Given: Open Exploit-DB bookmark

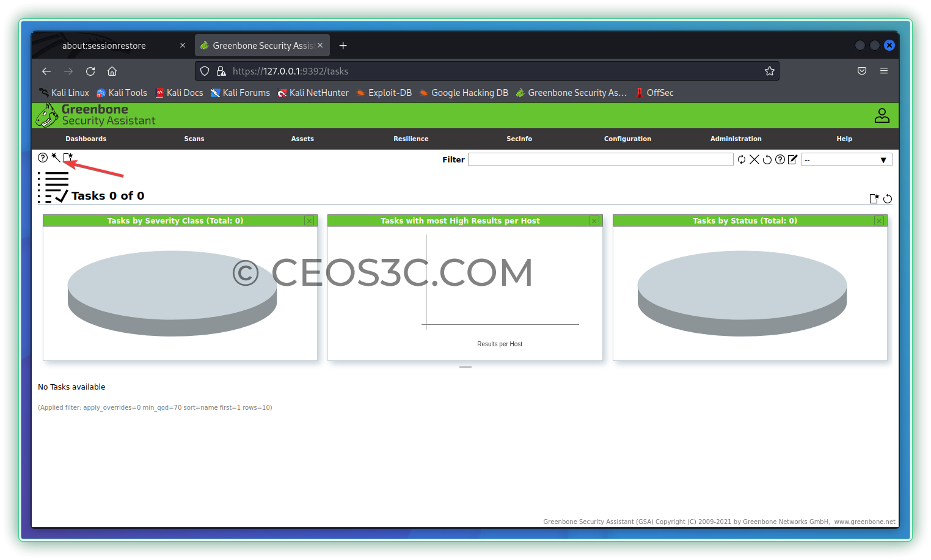Looking at the screenshot, I should pyautogui.click(x=384, y=93).
